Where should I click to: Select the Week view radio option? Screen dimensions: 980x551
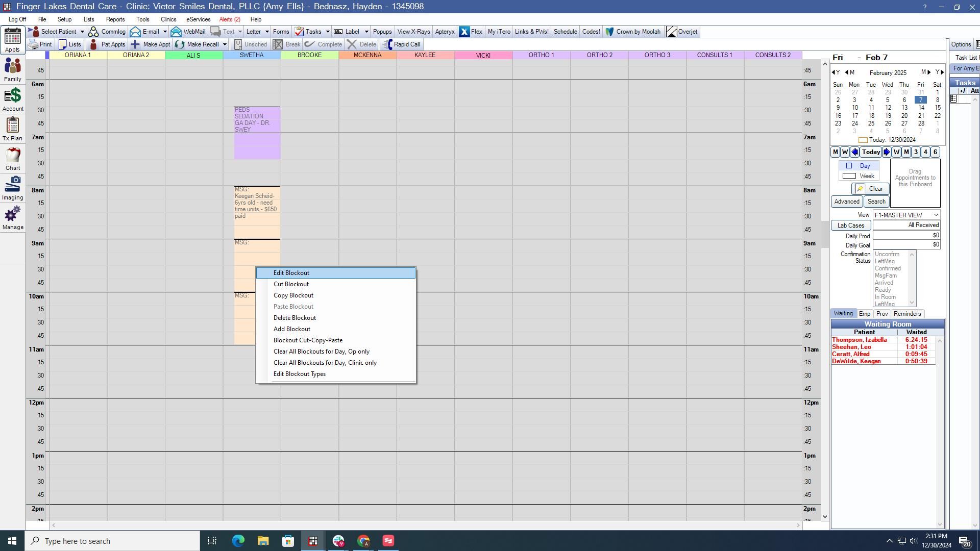pos(849,176)
